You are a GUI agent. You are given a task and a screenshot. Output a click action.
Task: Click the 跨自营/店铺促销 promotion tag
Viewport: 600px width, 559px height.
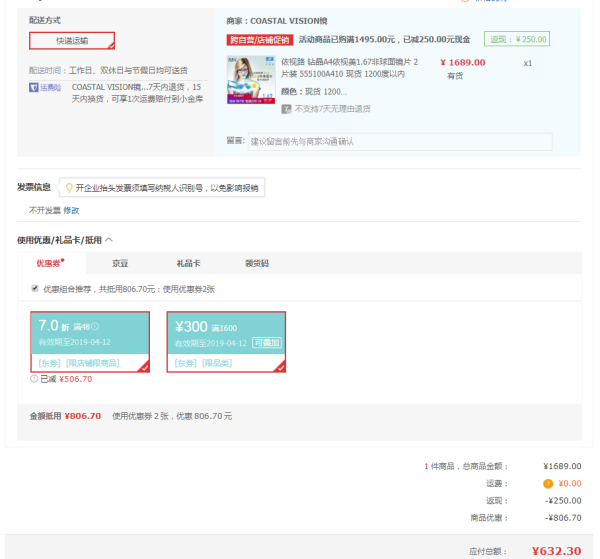pos(260,40)
